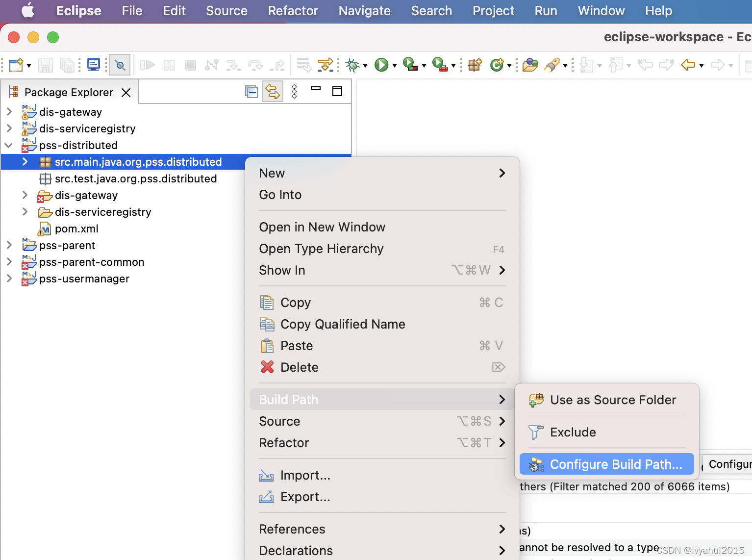Choose Go Into from context menu
Viewport: 752px width, 560px height.
pos(382,195)
